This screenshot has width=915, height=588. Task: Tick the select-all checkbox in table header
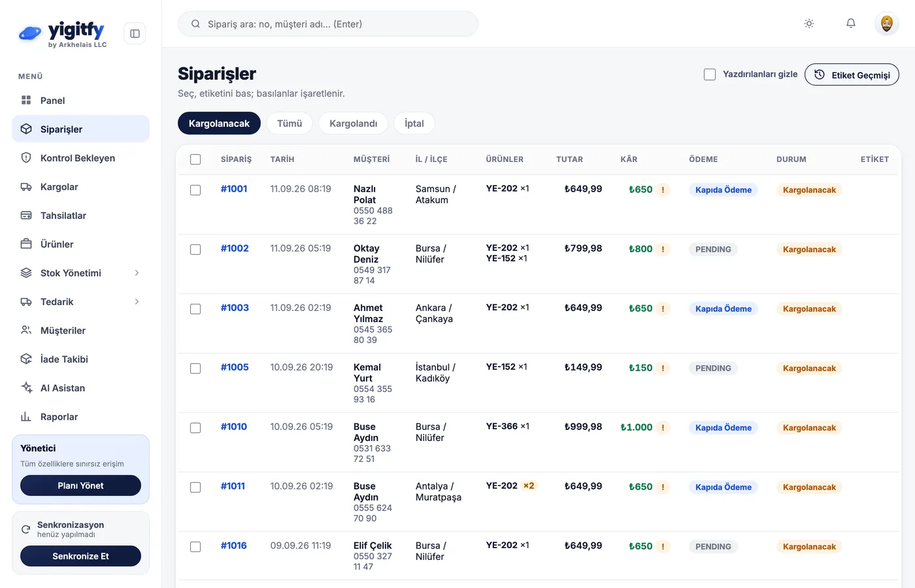coord(195,159)
